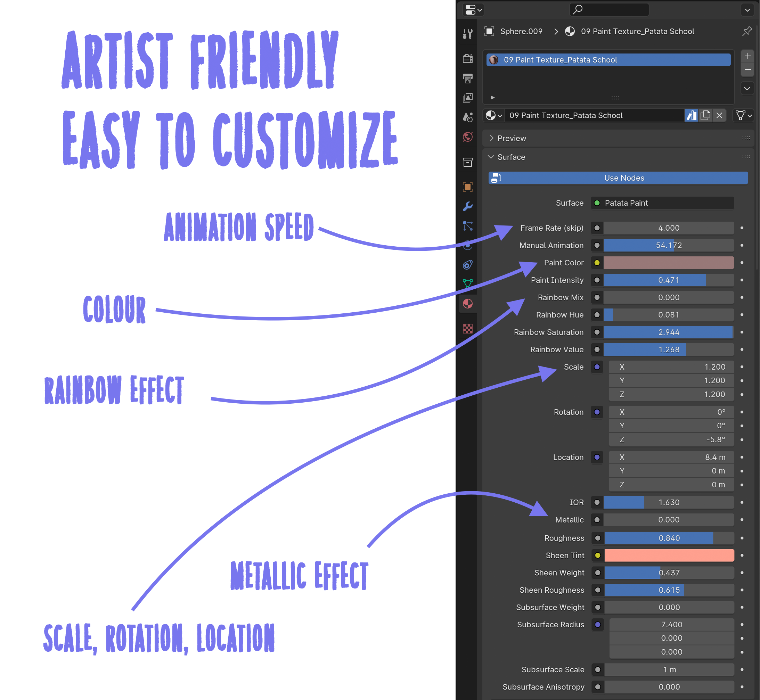Open the World properties tab
This screenshot has width=760, height=700.
[x=467, y=137]
